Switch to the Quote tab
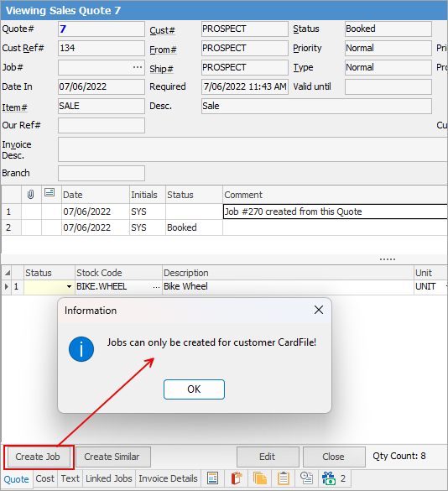The width and height of the screenshot is (448, 491). (x=16, y=479)
